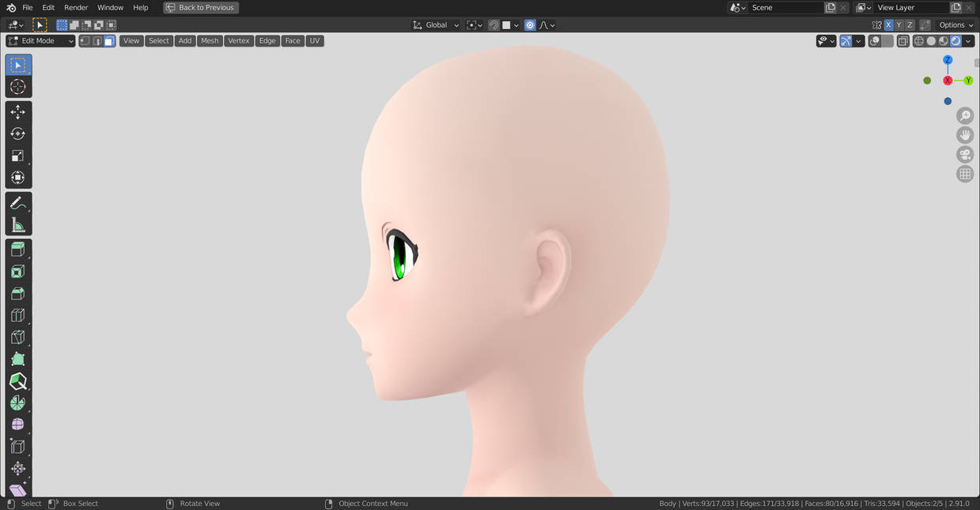Enable vertex select mode
Viewport: 980px width, 510px height.
pos(85,41)
